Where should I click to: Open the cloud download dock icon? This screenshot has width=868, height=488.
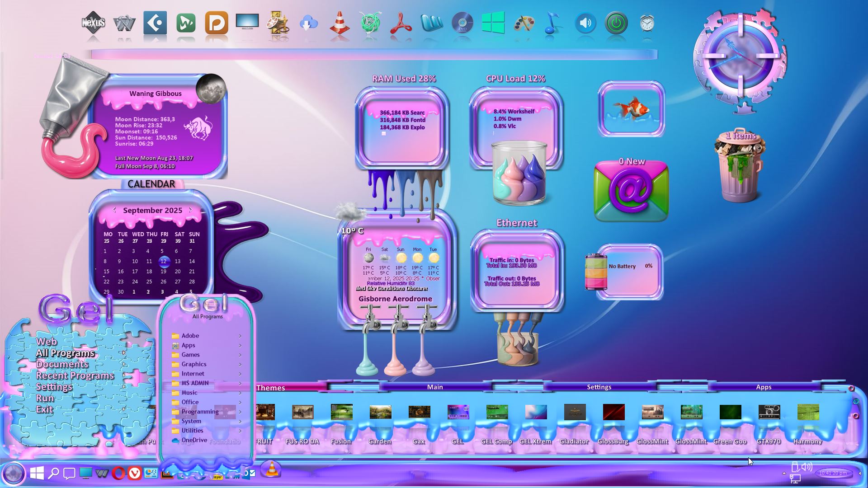[x=309, y=23]
